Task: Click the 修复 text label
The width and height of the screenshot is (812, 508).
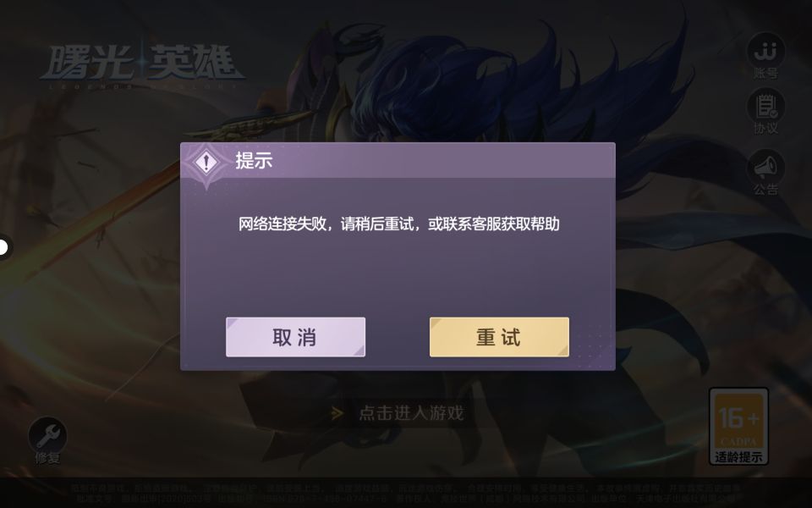Action: (x=47, y=458)
